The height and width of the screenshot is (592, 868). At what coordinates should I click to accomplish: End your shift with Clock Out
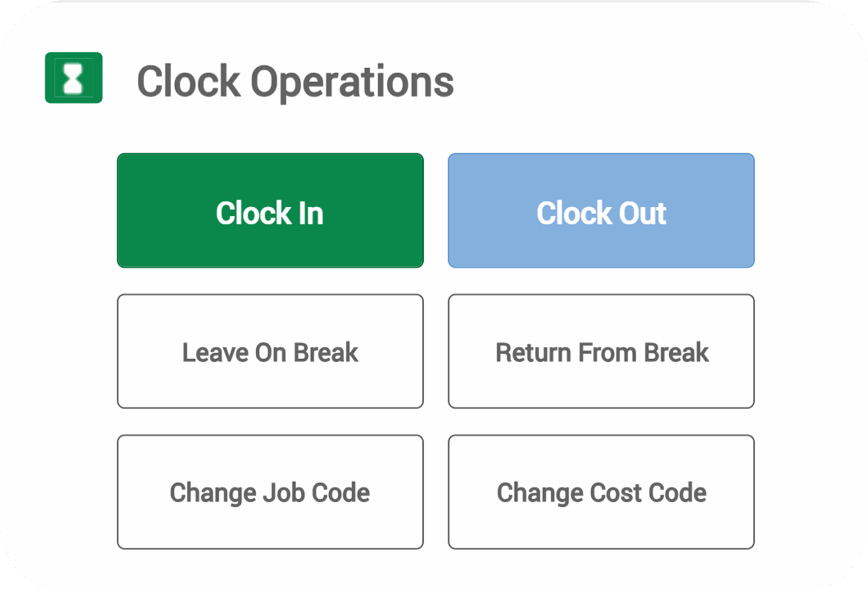(601, 211)
